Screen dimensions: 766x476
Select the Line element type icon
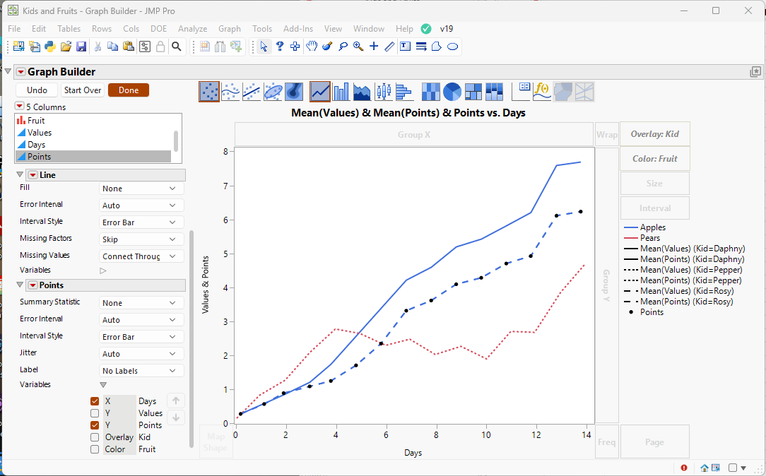coord(320,91)
